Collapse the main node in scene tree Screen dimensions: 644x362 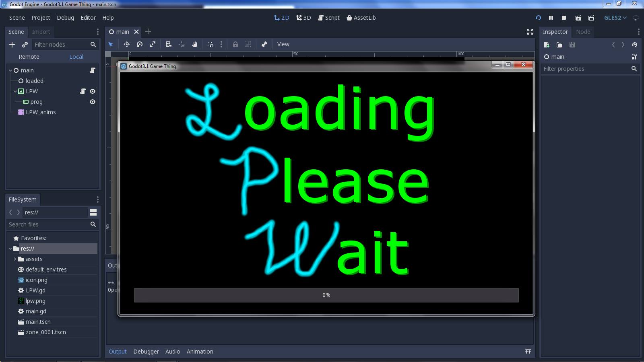pyautogui.click(x=10, y=70)
